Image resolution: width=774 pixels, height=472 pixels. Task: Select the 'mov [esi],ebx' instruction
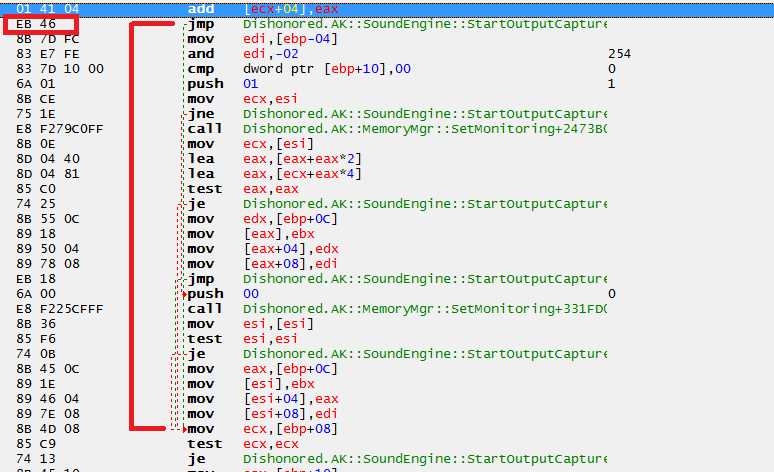251,384
